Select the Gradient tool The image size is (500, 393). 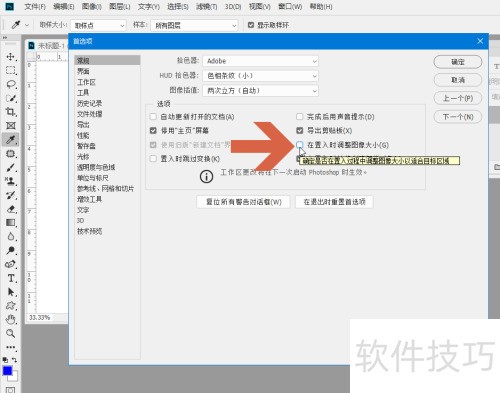point(10,223)
